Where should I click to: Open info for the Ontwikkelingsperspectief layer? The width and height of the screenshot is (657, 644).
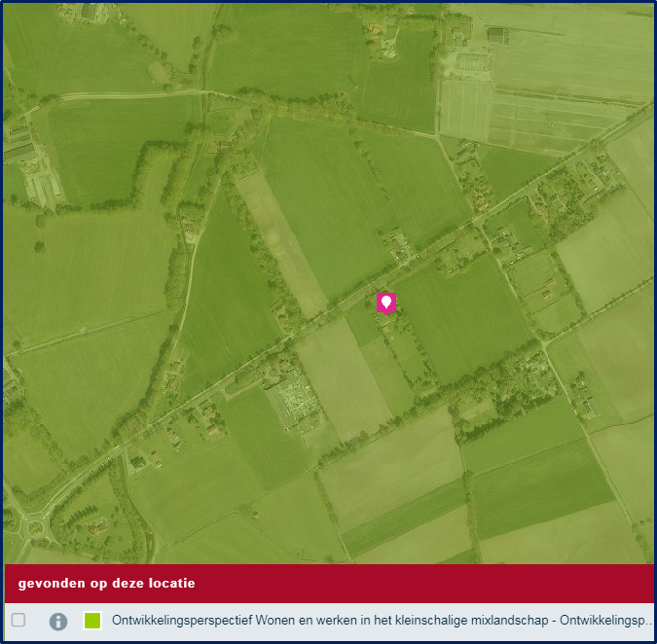(x=58, y=621)
